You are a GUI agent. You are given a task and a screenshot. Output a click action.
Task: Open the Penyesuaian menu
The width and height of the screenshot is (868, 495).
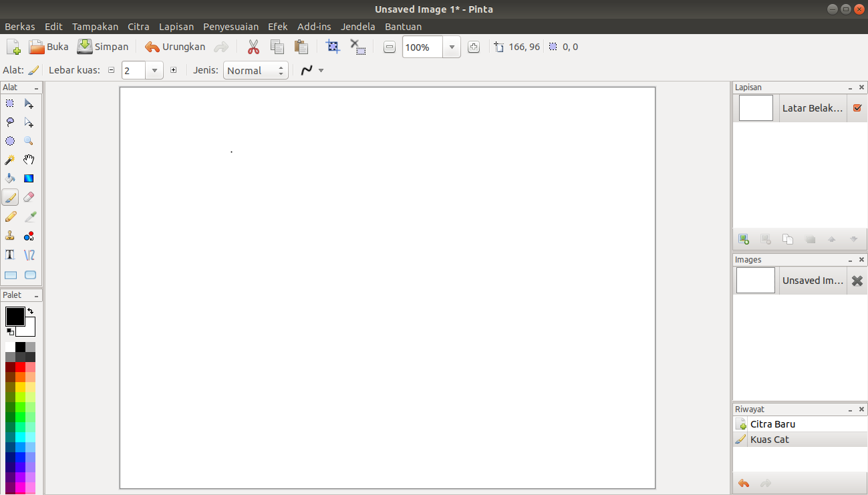(x=231, y=27)
